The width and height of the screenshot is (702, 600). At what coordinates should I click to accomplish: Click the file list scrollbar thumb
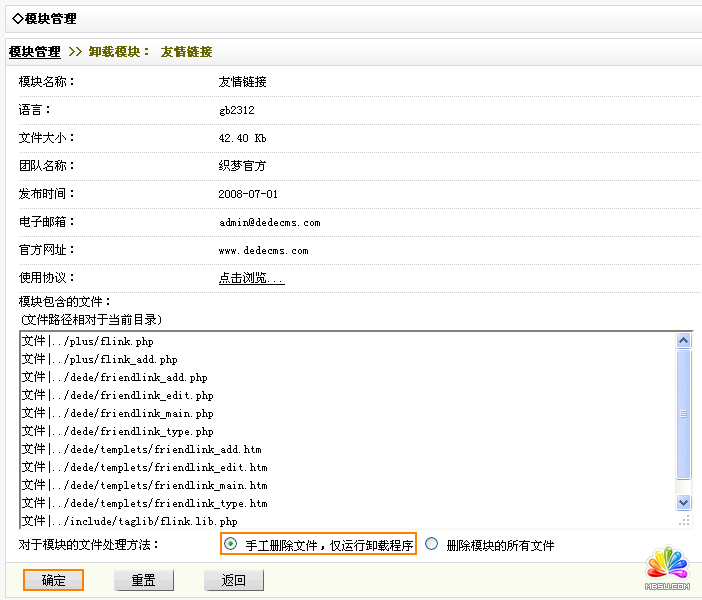[x=684, y=414]
